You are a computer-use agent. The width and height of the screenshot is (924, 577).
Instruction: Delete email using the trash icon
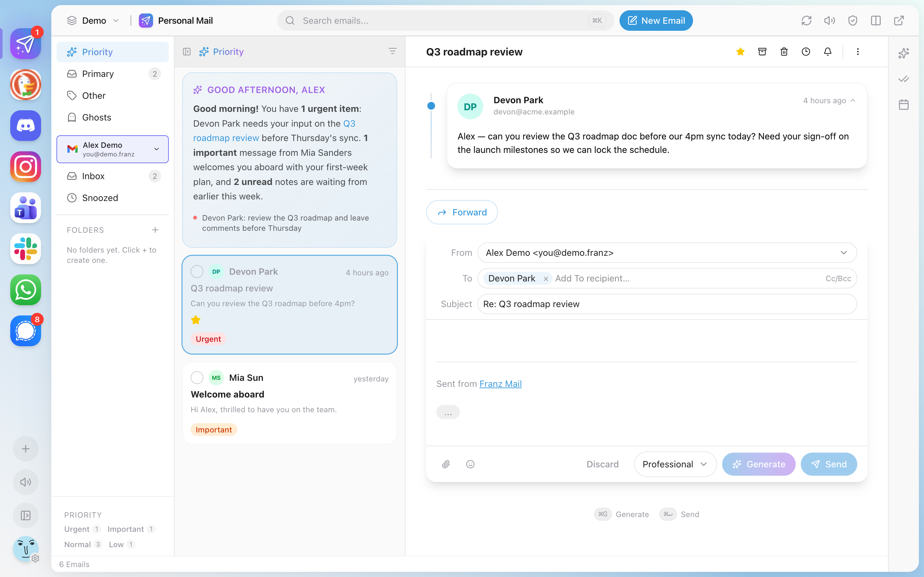[784, 52]
